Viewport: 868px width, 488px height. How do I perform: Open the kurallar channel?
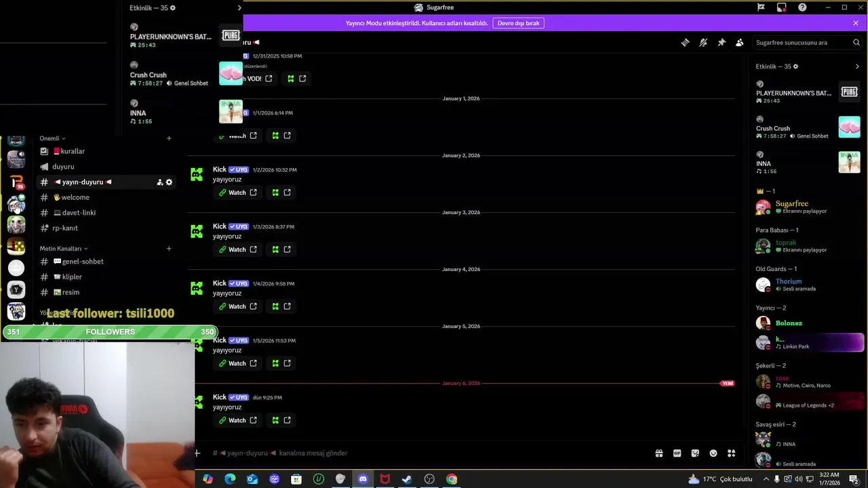pyautogui.click(x=105, y=151)
